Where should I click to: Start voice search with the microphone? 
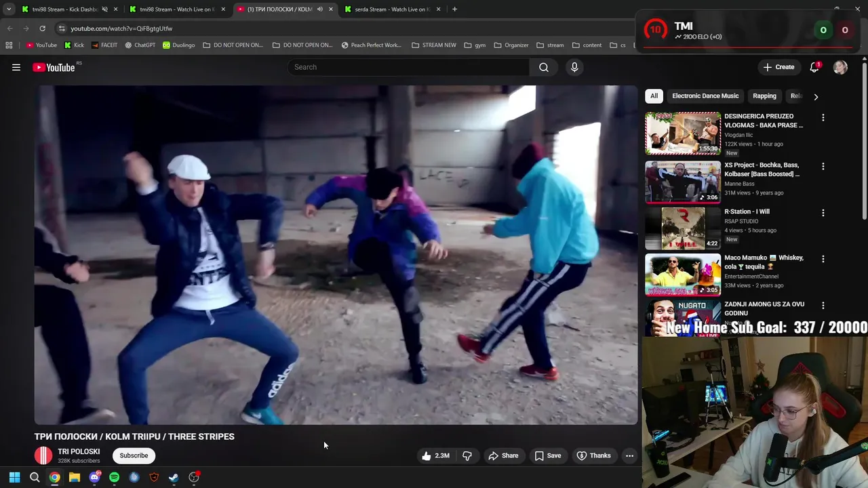[574, 67]
